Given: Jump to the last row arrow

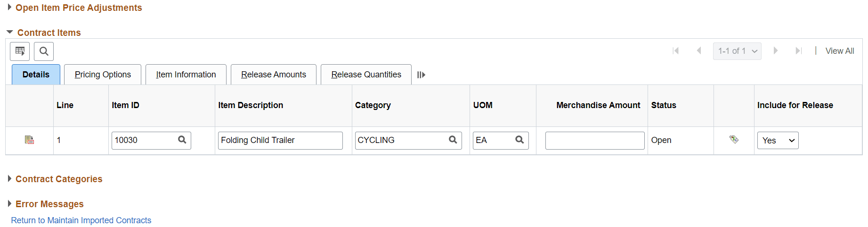Looking at the screenshot, I should point(798,51).
